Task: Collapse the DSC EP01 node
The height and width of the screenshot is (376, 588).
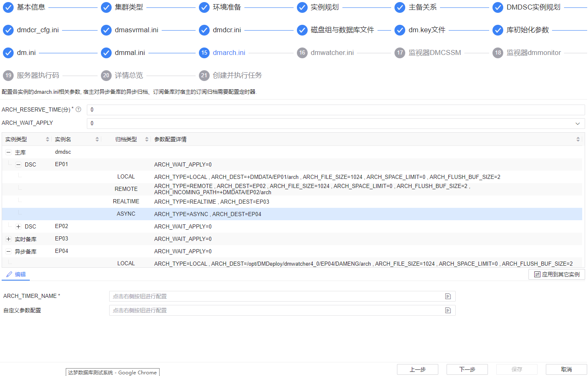Action: (x=18, y=164)
